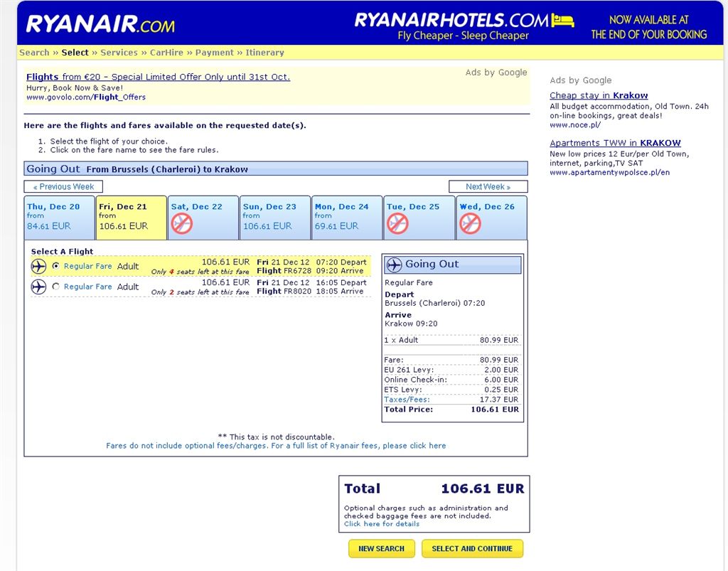Click the '84.61 EUR' price on Thu, Dec 20
Screen dimensions: 728x571
click(49, 226)
